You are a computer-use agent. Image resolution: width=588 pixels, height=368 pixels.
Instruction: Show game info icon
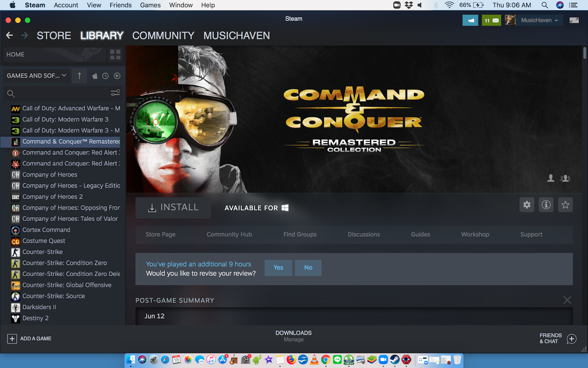(x=546, y=205)
